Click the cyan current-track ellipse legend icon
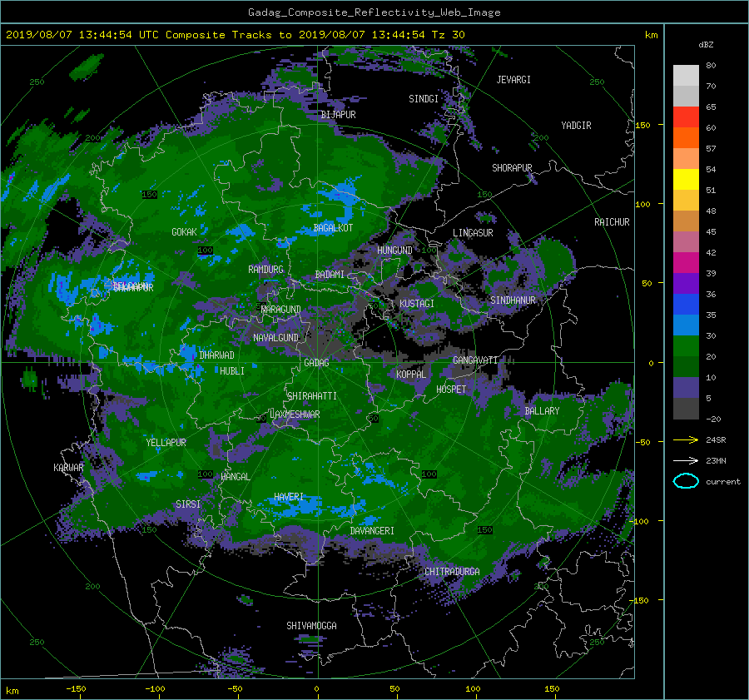Viewport: 749px width, 700px height. [686, 481]
